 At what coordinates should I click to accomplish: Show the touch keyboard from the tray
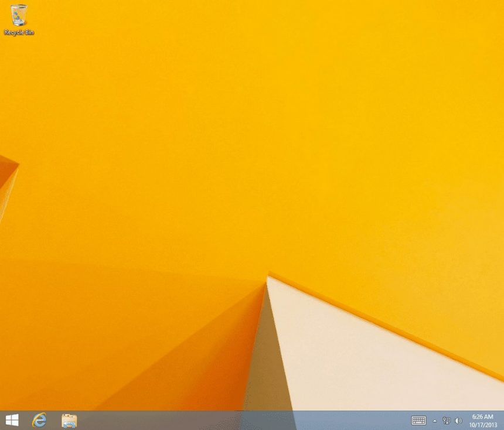(x=418, y=420)
